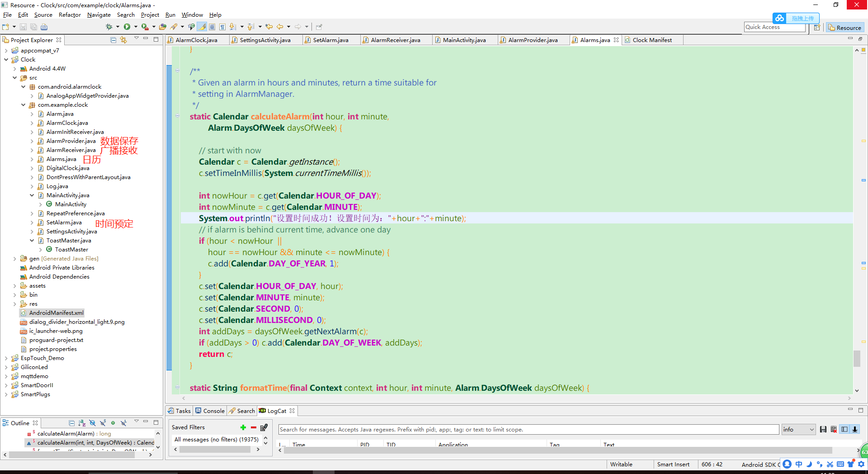This screenshot has height=474, width=868.
Task: Toggle Hide Fields in Outline
Action: coord(92,423)
